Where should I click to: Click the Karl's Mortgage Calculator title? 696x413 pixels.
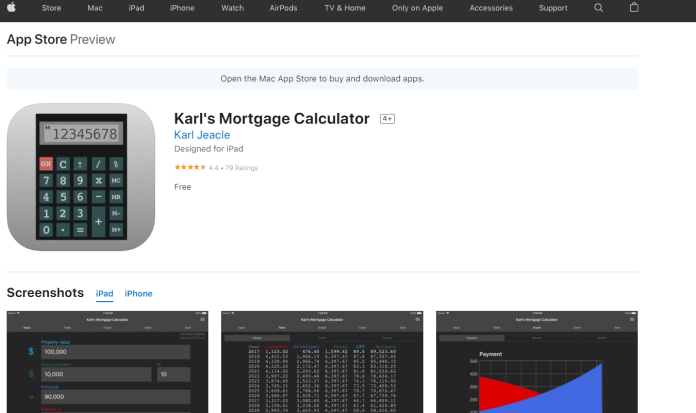pos(272,119)
